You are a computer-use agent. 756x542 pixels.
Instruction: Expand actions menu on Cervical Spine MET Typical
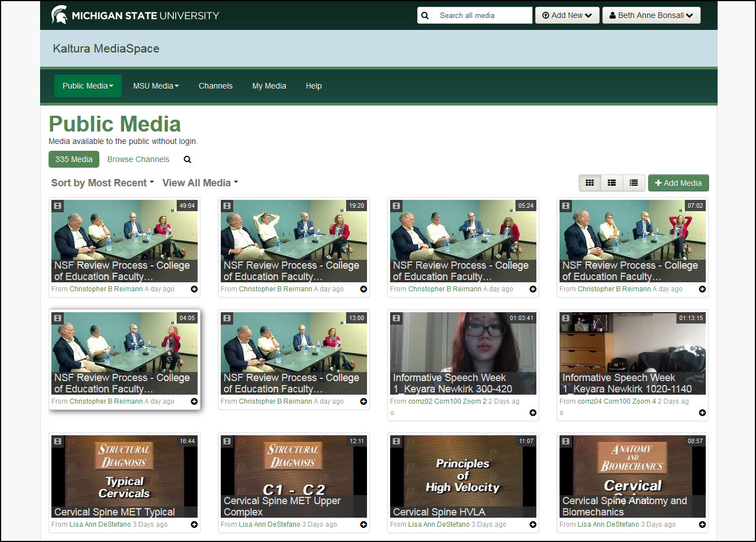coord(194,524)
